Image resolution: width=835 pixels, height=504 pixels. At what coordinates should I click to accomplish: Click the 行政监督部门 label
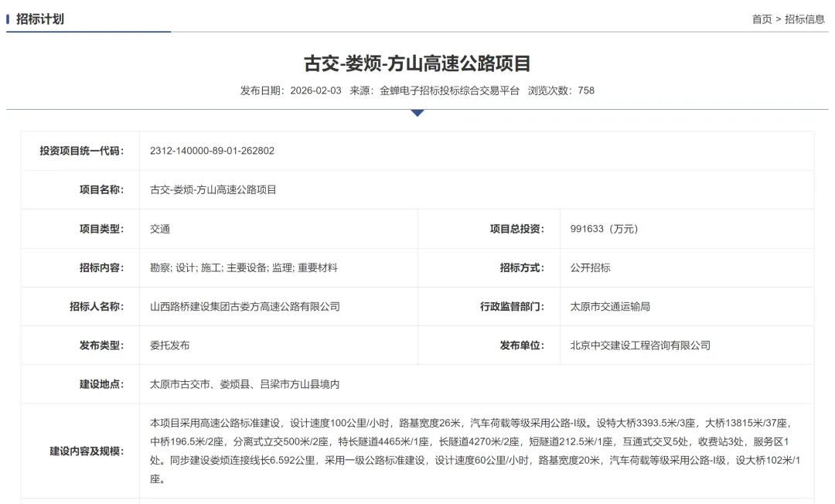click(513, 307)
